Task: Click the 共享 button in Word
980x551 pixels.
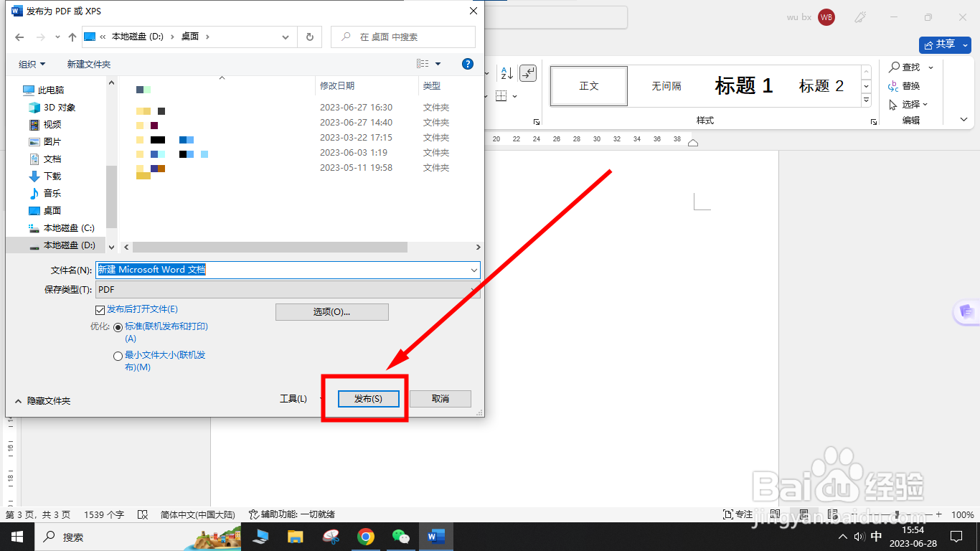Action: (x=938, y=44)
